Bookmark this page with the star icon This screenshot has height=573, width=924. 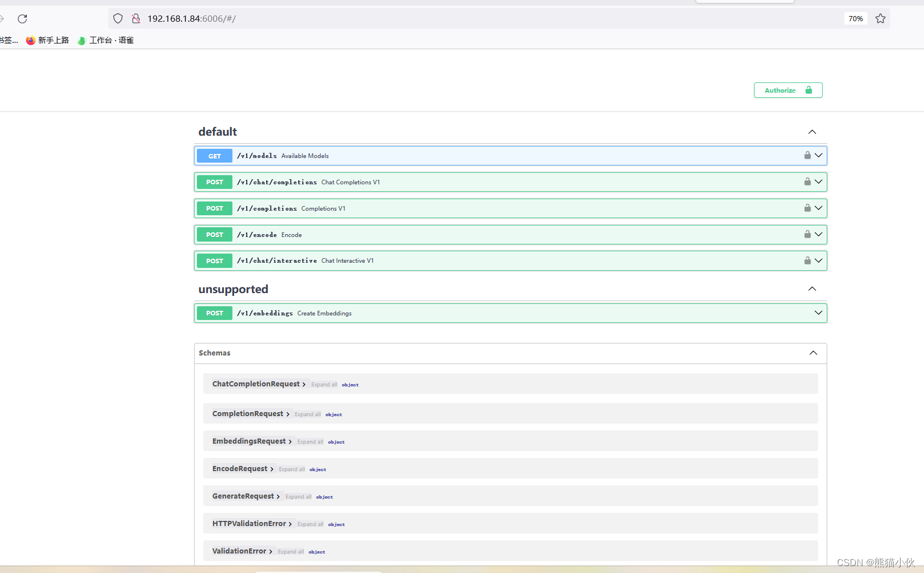[x=880, y=19]
